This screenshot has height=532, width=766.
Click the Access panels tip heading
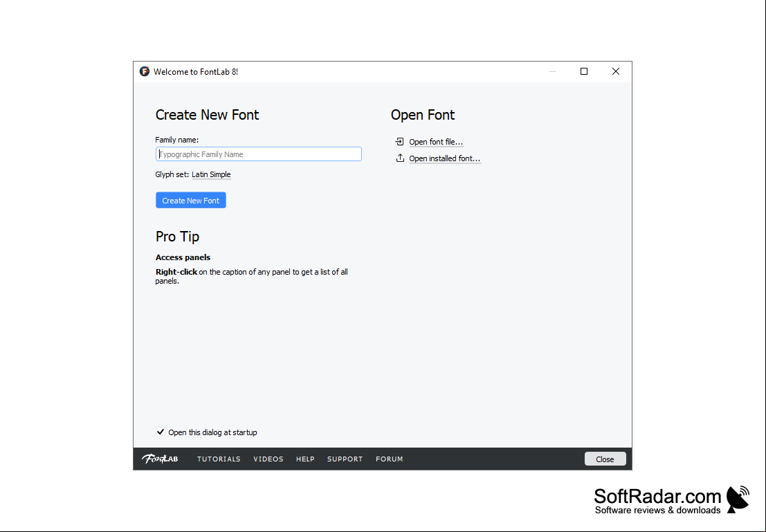(x=183, y=257)
